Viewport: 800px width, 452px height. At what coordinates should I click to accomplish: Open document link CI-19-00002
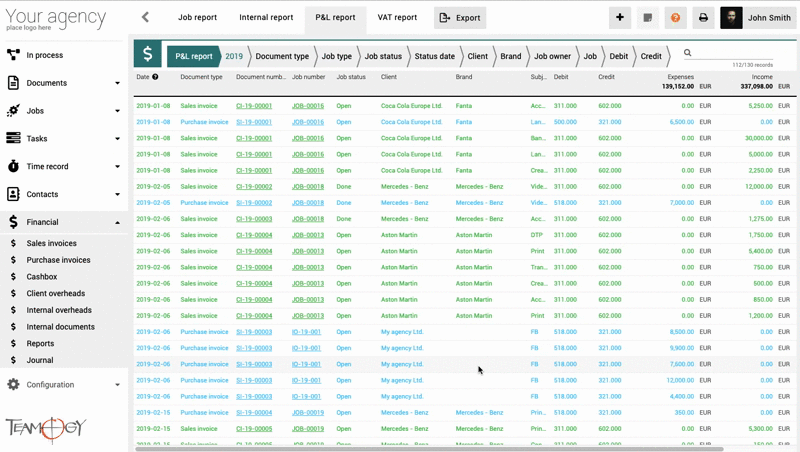click(254, 187)
